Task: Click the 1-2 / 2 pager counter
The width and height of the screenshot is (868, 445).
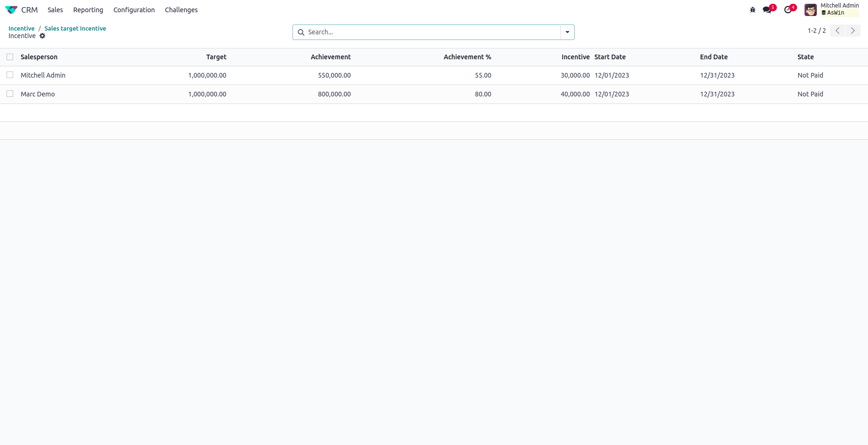Action: tap(817, 31)
